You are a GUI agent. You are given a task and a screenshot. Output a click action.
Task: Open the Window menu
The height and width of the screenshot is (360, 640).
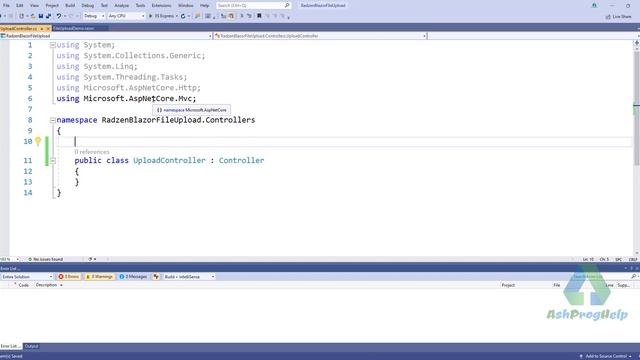point(186,5)
